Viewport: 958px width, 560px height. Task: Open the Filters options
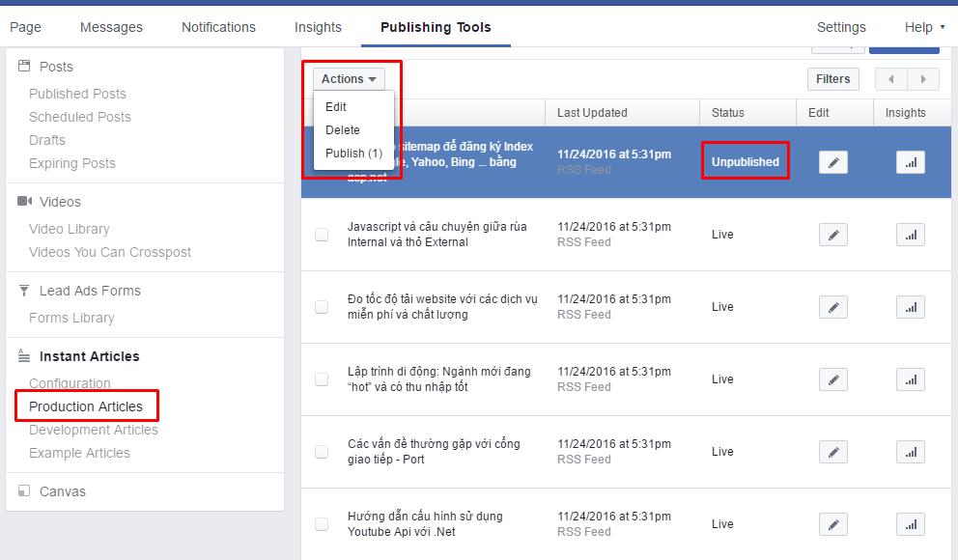click(x=832, y=79)
